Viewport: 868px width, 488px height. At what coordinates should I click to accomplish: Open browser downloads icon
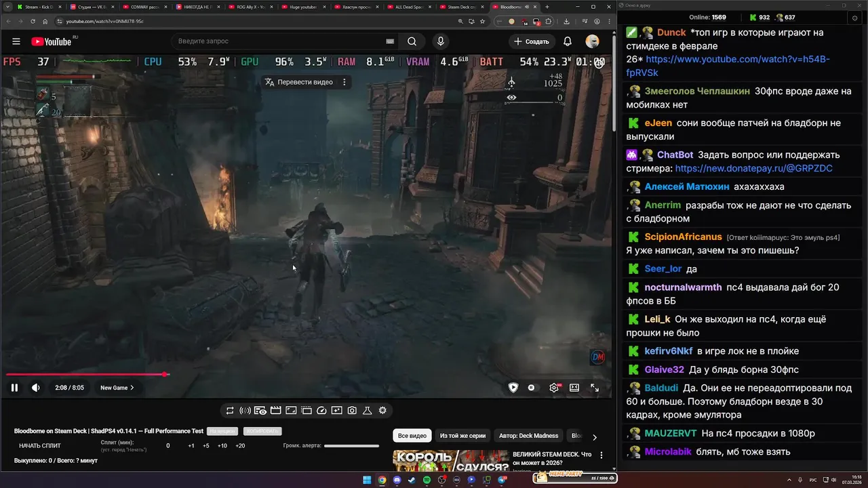[566, 21]
